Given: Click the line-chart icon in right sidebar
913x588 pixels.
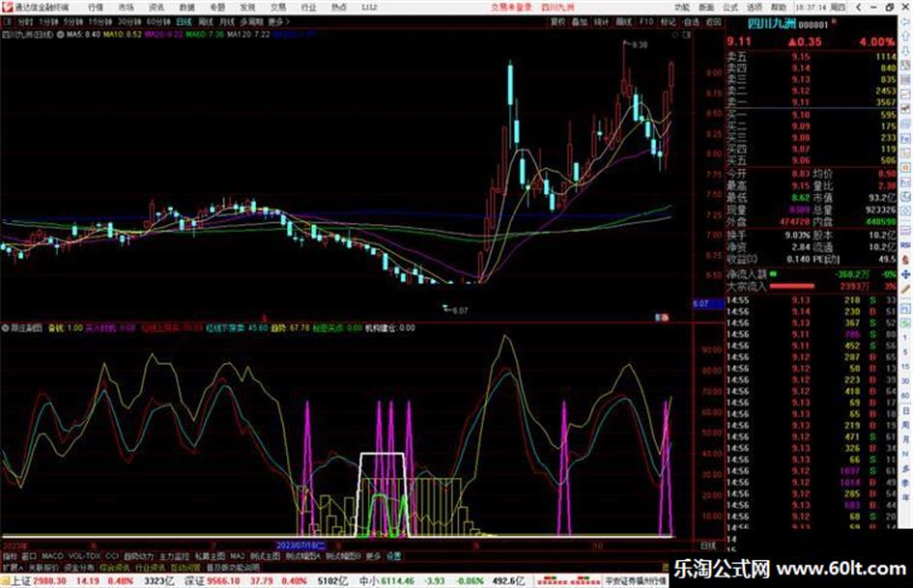Looking at the screenshot, I should click(x=905, y=94).
